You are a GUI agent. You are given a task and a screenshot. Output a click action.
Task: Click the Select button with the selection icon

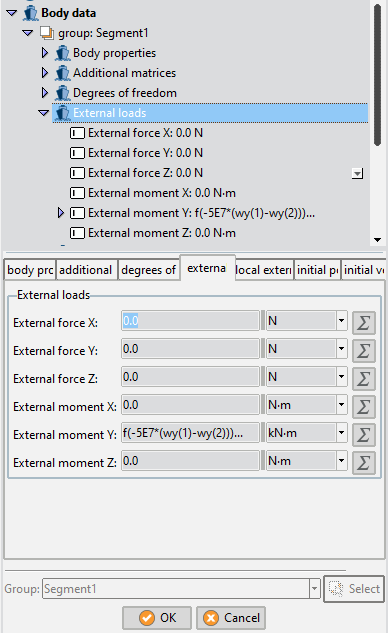tap(354, 589)
